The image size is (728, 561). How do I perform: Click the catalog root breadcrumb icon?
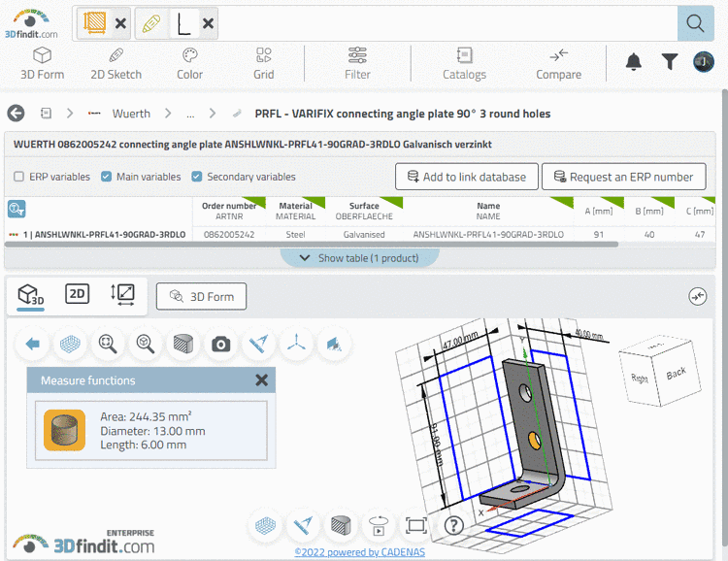(46, 114)
